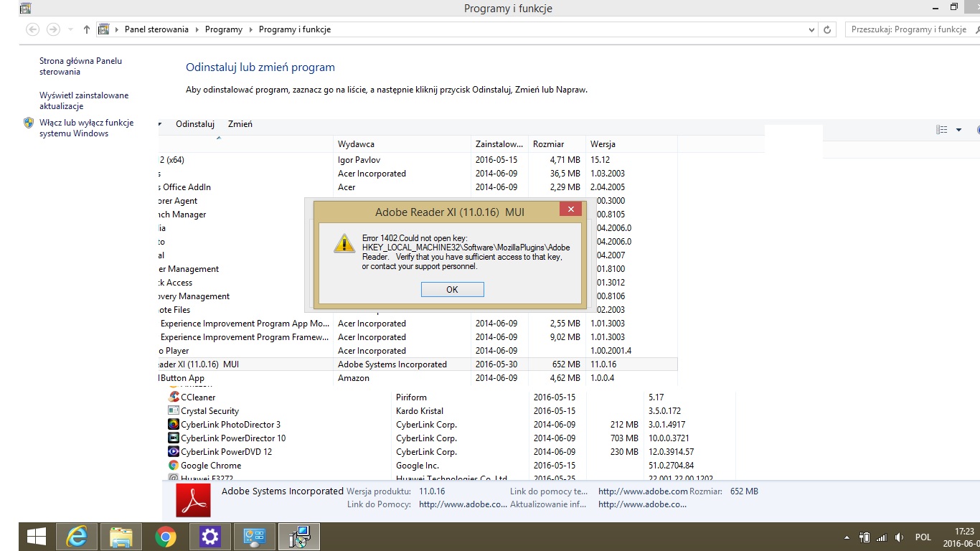Click the Google Chrome list icon
The width and height of the screenshot is (980, 551).
174,465
